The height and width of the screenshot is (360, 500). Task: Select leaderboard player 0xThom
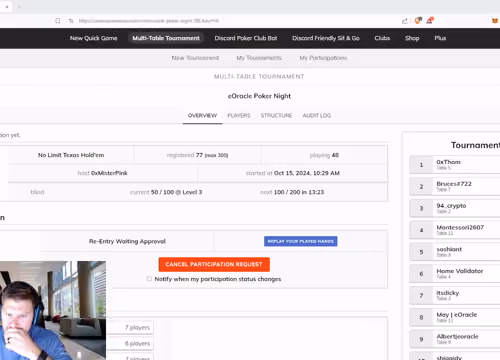pos(455,165)
